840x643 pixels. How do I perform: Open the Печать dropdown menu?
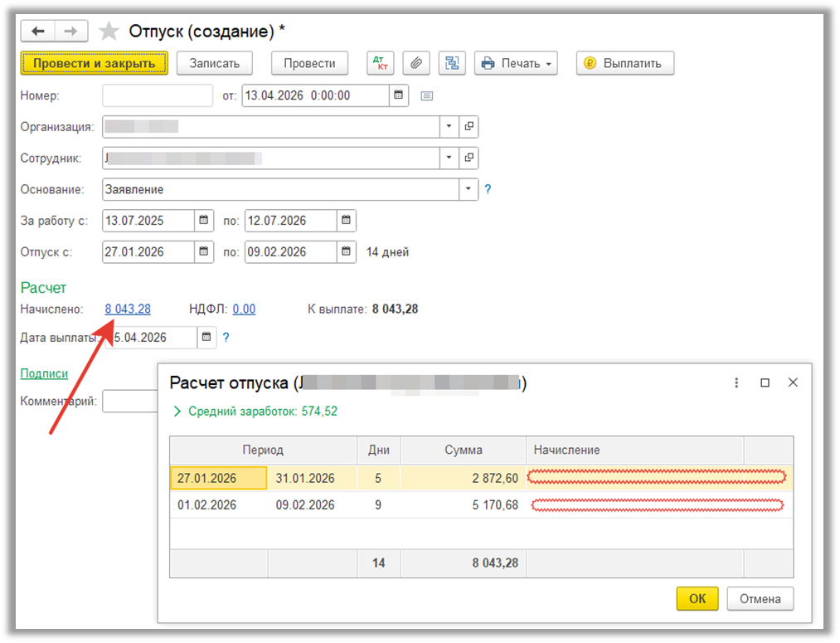pos(516,63)
